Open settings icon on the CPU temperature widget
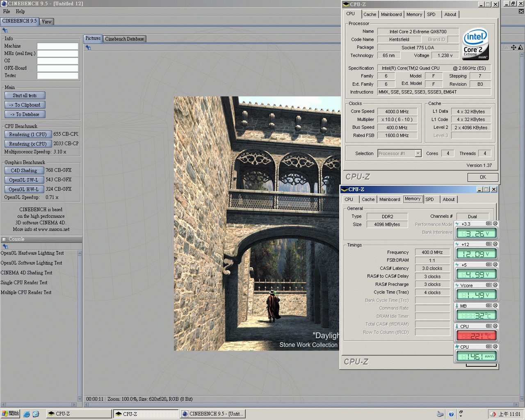This screenshot has height=420, width=525. click(x=489, y=326)
